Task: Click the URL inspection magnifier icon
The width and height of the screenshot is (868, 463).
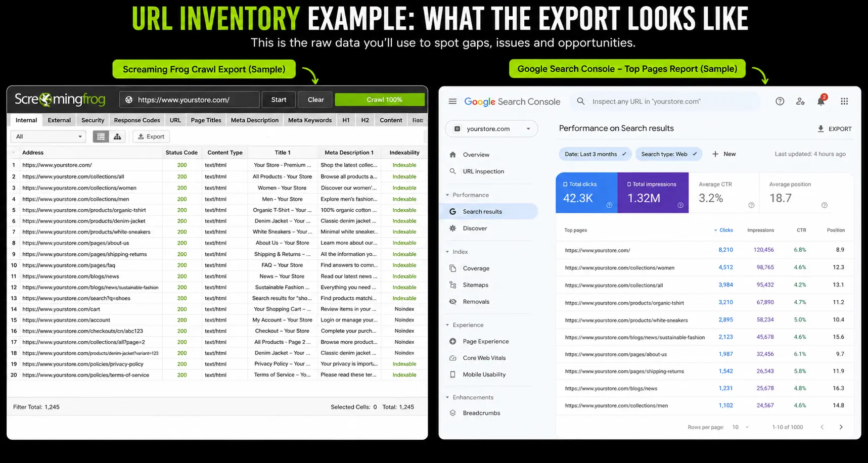Action: tap(453, 171)
